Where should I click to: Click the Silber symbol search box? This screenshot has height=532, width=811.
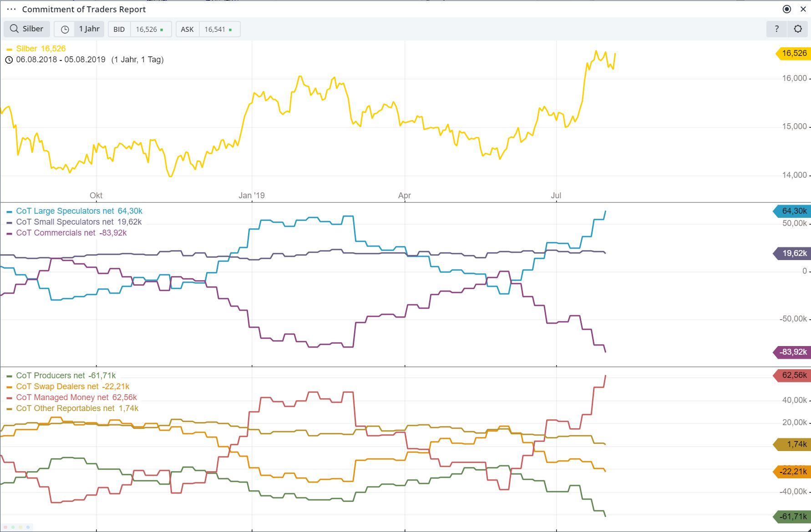[27, 29]
